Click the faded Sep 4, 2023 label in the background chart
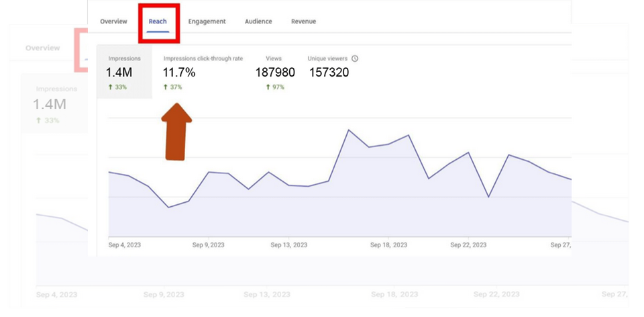Viewport: 644px width, 317px height. (56, 295)
